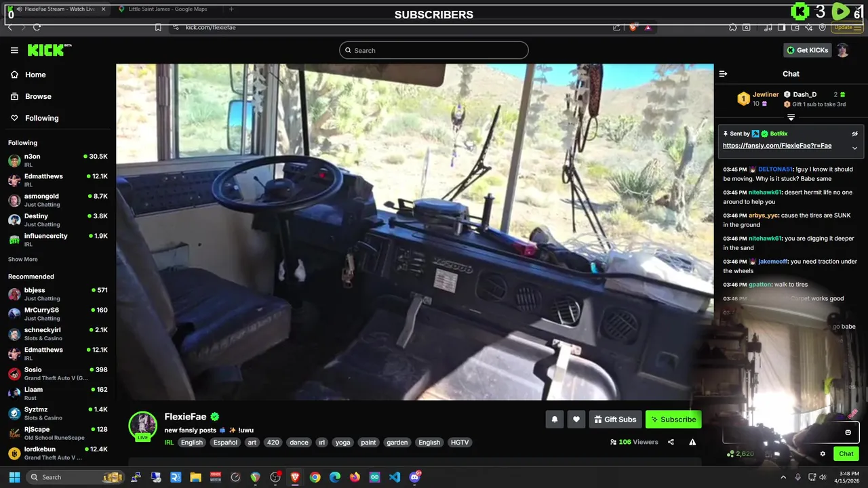This screenshot has width=868, height=488.
Task: Click Get KICKs button
Action: pos(807,50)
